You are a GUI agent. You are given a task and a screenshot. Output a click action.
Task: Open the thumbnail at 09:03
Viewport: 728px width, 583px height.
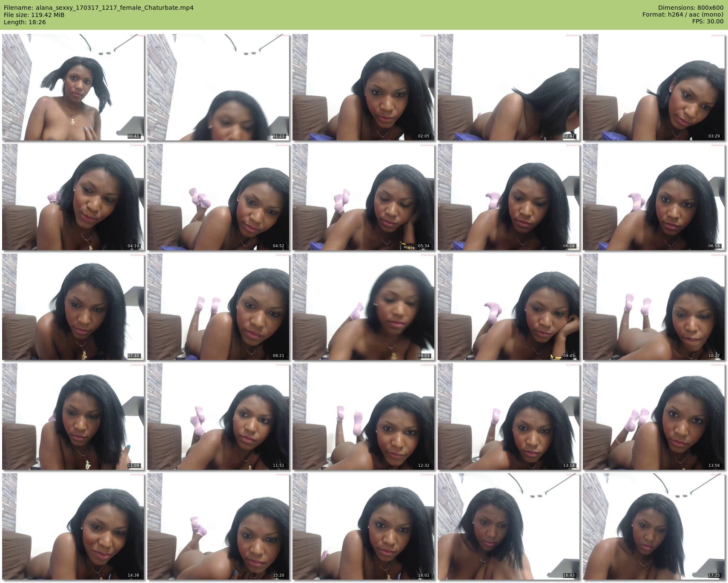364,307
